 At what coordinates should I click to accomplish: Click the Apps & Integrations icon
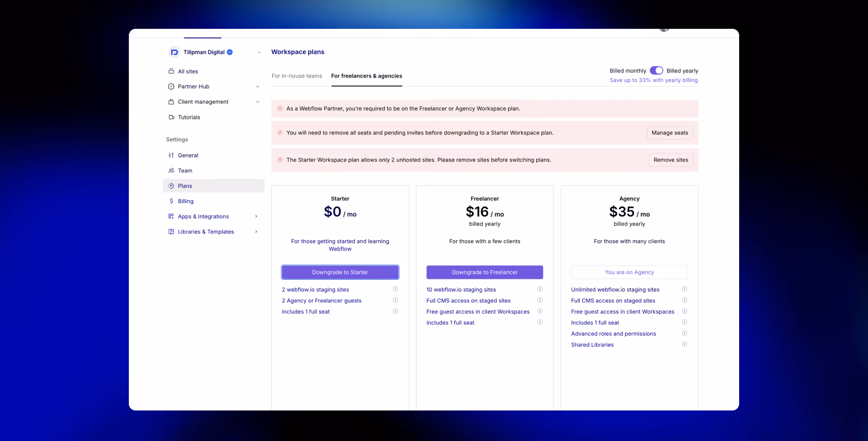[x=171, y=216]
